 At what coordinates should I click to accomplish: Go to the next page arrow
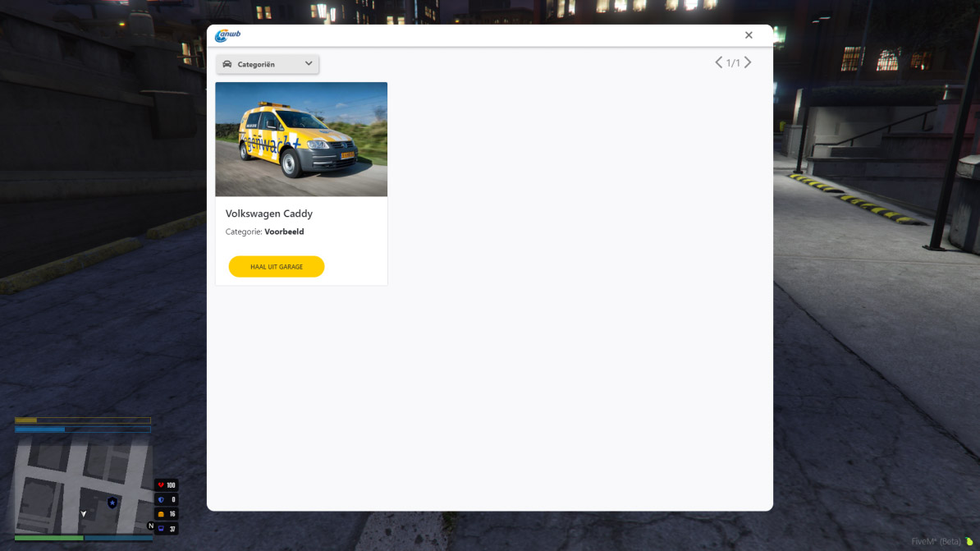(x=748, y=62)
